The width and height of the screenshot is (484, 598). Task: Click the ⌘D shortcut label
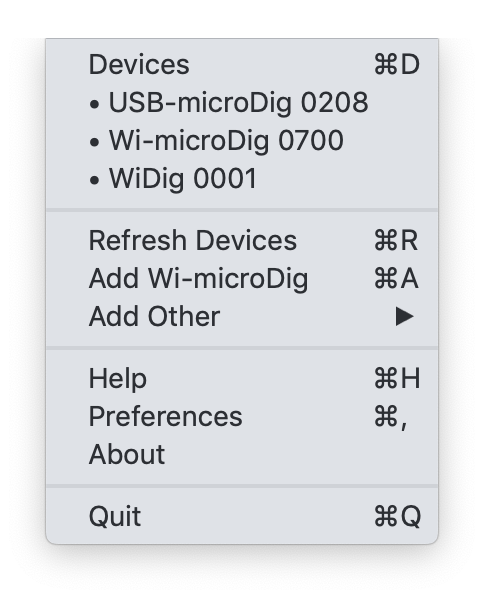coord(397,64)
